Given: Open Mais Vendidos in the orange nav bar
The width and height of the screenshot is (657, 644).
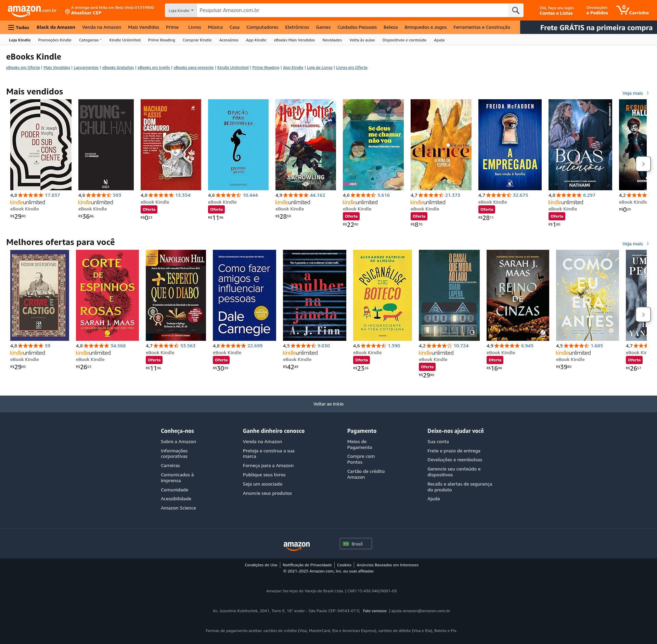Looking at the screenshot, I should tap(143, 27).
